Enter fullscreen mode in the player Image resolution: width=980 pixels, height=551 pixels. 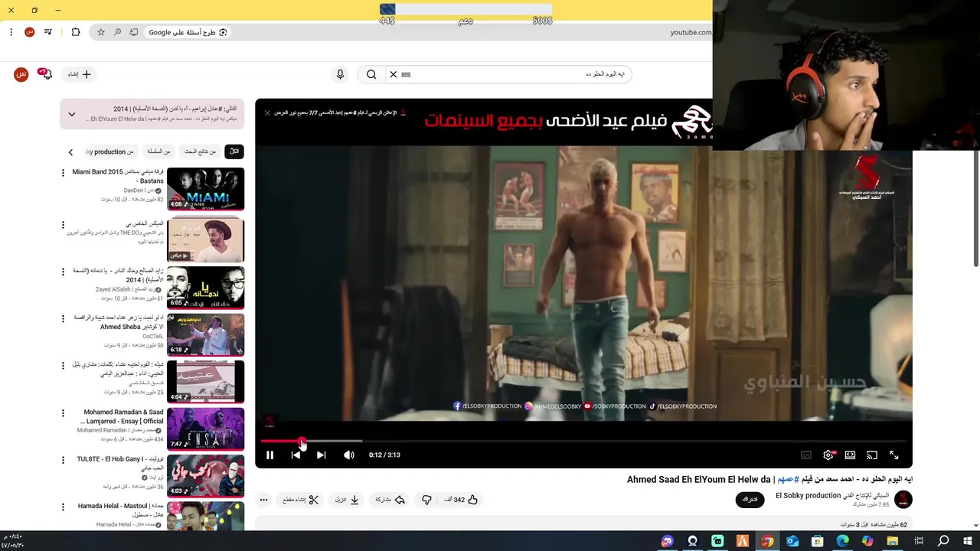[x=893, y=455]
